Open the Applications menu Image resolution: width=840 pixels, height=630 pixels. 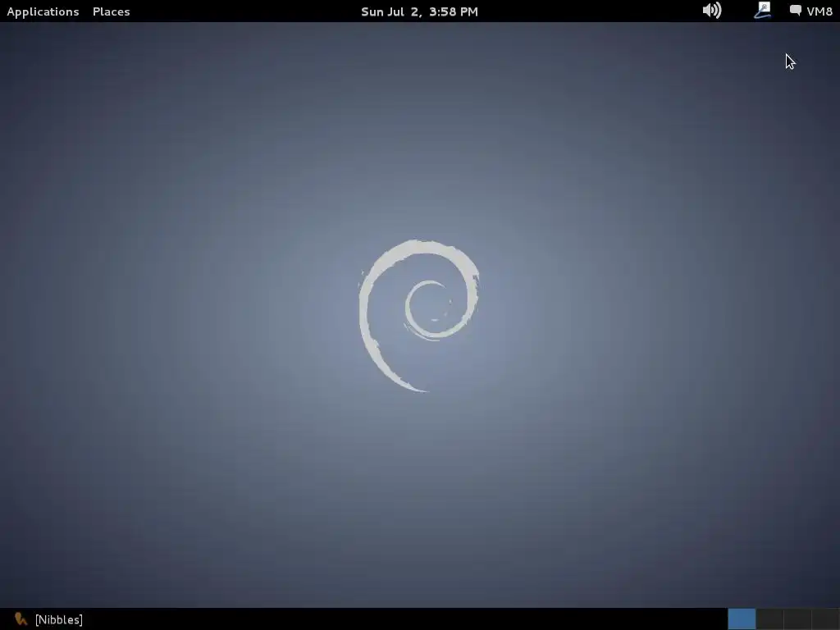43,11
